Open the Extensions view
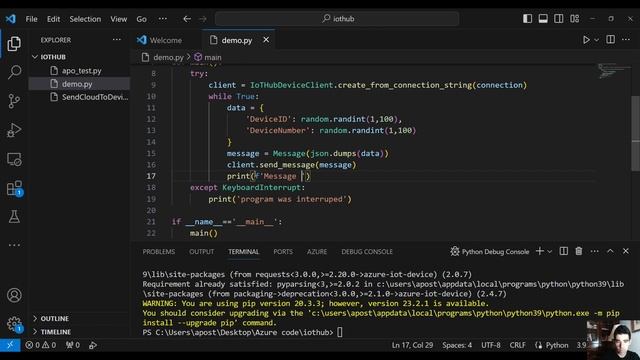640x360 pixels. click(x=14, y=188)
